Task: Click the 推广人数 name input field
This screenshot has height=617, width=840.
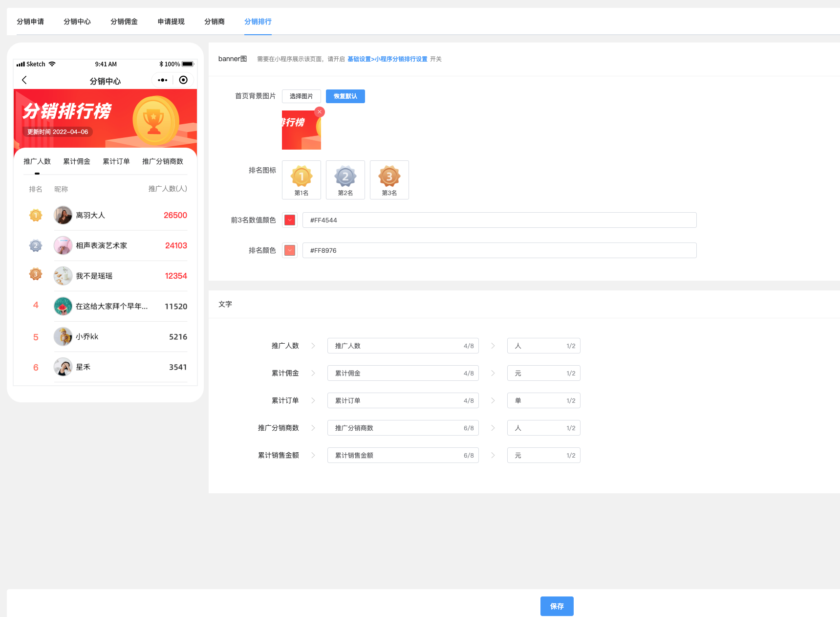Action: pyautogui.click(x=403, y=346)
